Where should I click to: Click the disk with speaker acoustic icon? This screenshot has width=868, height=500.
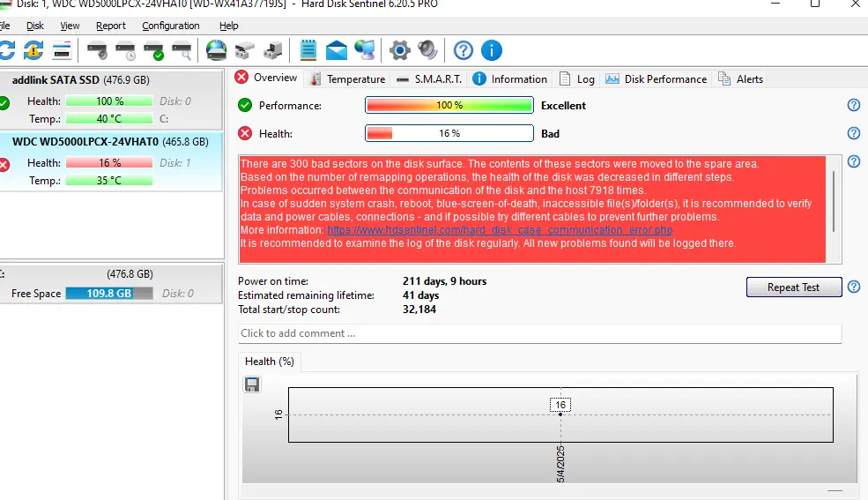[98, 50]
